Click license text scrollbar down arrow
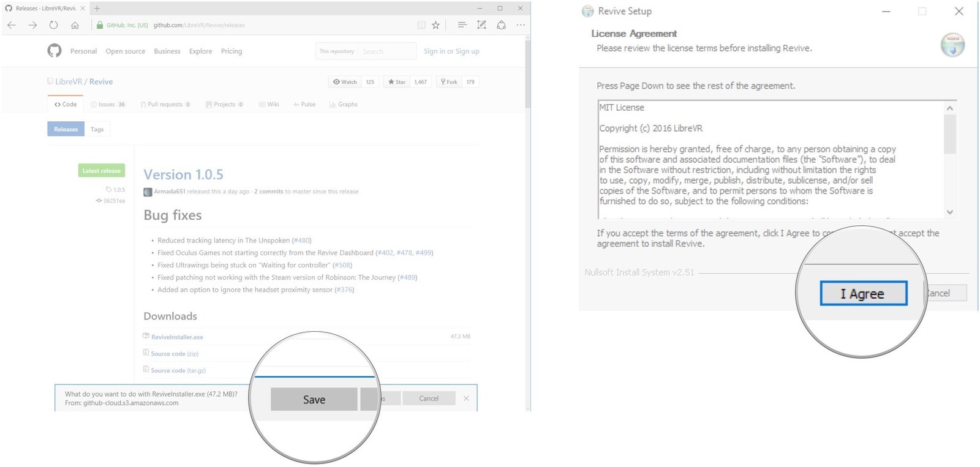The height and width of the screenshot is (467, 980). [950, 212]
